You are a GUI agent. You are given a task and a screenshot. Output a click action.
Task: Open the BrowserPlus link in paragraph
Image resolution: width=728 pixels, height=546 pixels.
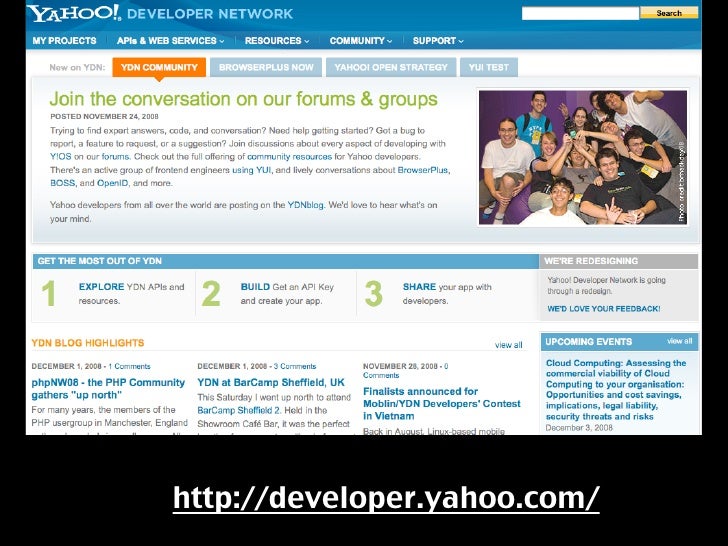(422, 170)
